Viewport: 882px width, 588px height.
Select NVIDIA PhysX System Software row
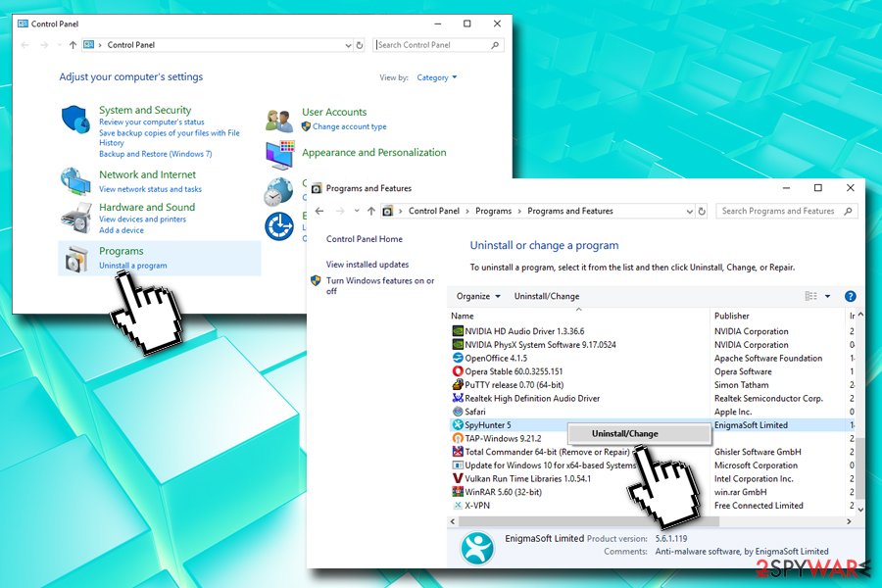click(x=653, y=344)
